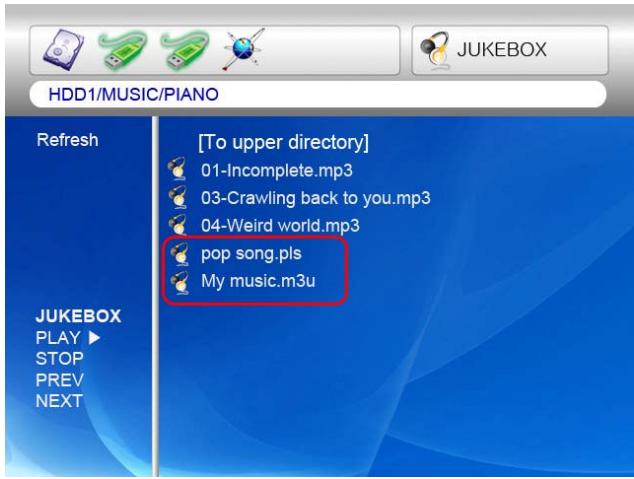Select the hard disk drive source icon

pos(63,46)
